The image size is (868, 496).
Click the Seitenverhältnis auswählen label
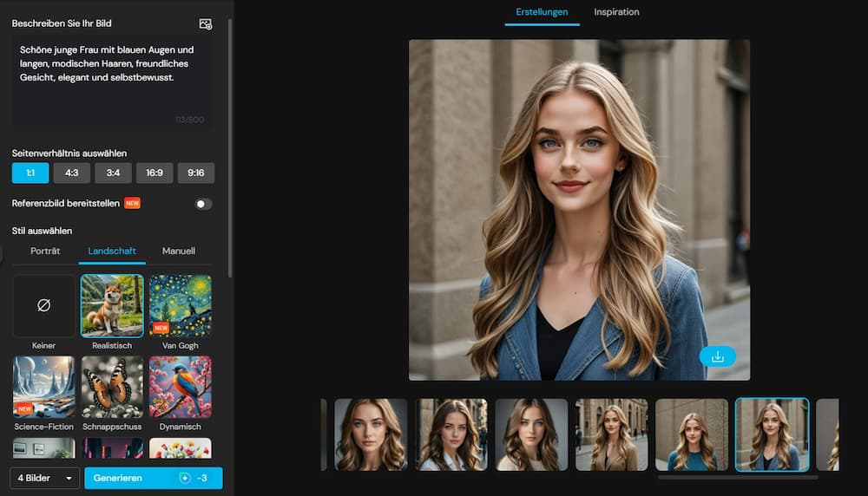(x=69, y=153)
